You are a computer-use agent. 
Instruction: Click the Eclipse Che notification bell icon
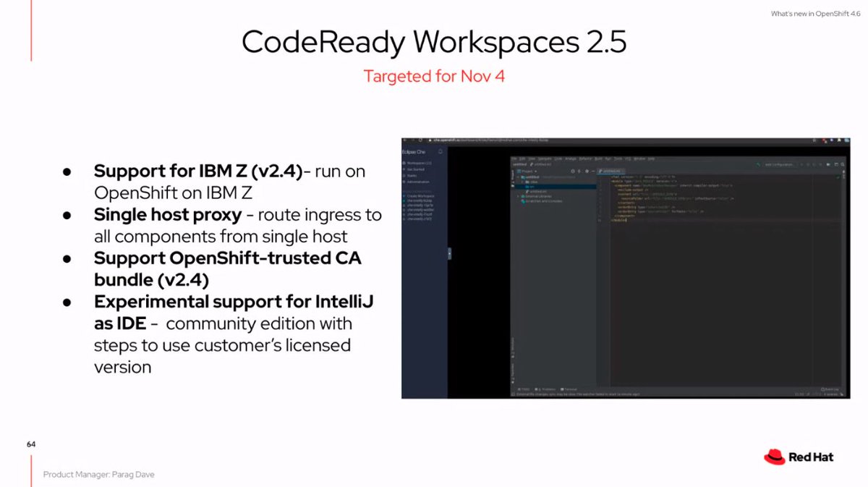point(441,152)
